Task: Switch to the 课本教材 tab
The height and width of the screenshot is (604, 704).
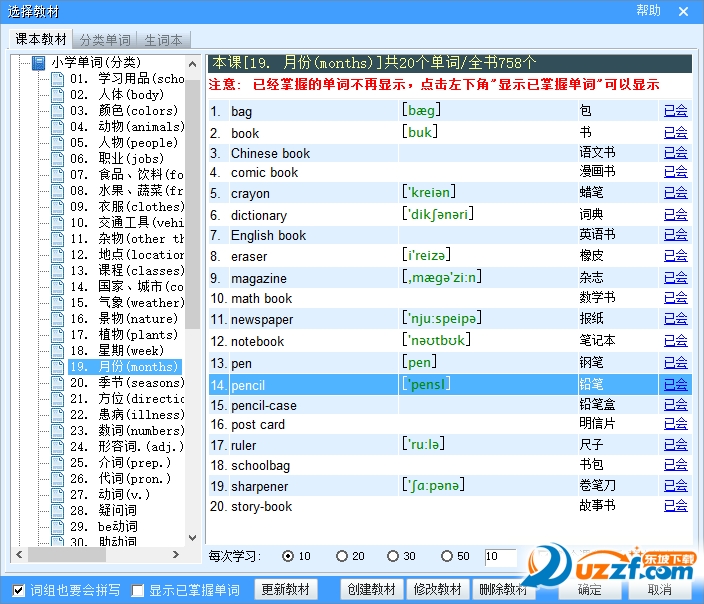Action: (x=41, y=40)
